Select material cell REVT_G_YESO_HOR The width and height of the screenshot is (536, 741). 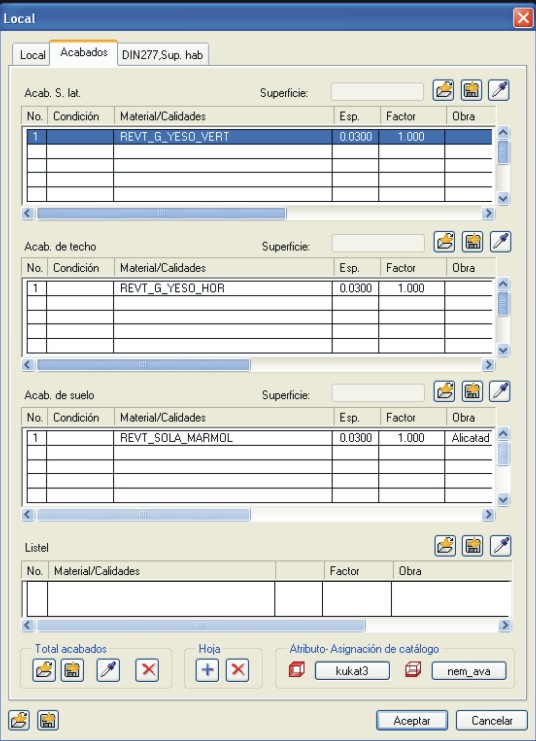pos(223,288)
